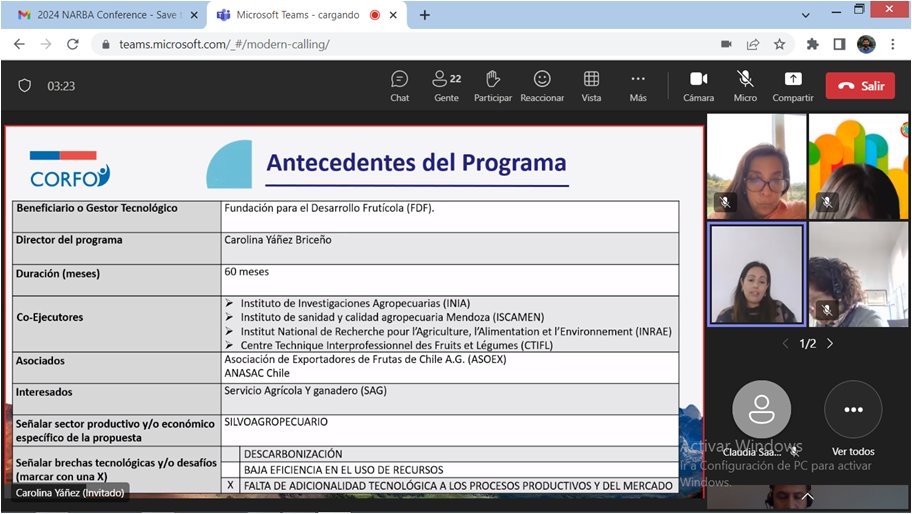Go forward in browser history
The image size is (912, 514).
[46, 44]
